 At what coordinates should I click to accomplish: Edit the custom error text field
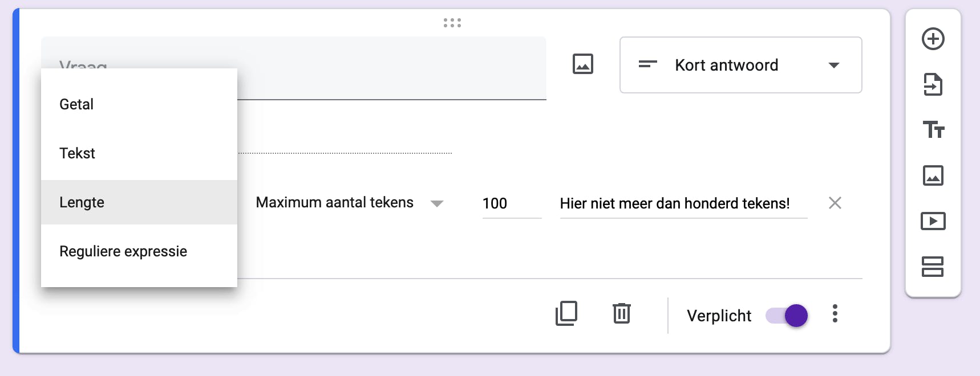click(x=683, y=203)
